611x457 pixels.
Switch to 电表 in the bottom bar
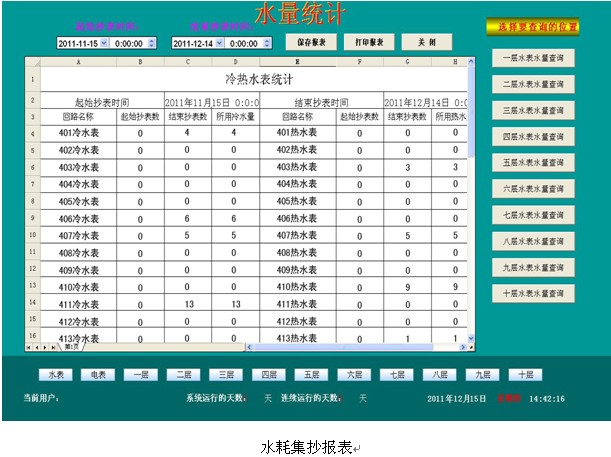(98, 375)
